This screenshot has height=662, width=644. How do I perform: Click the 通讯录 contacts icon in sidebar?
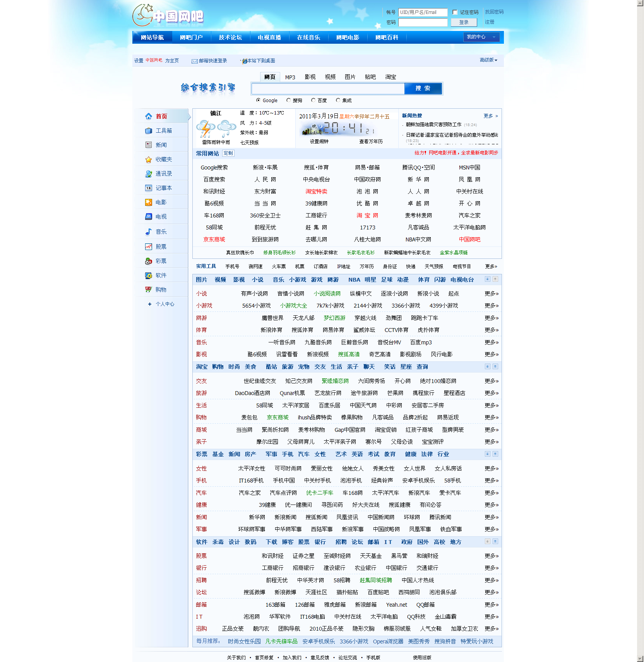point(149,174)
